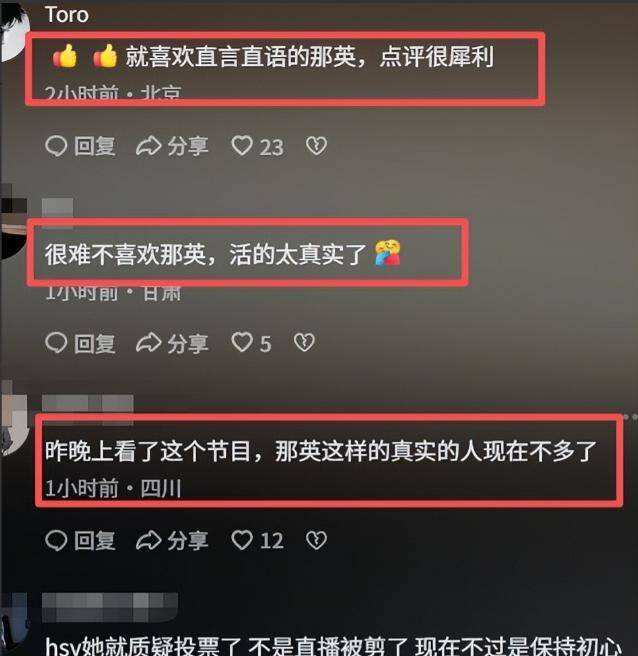
Task: Tap broken heart under Sichuan comment
Action: click(316, 540)
